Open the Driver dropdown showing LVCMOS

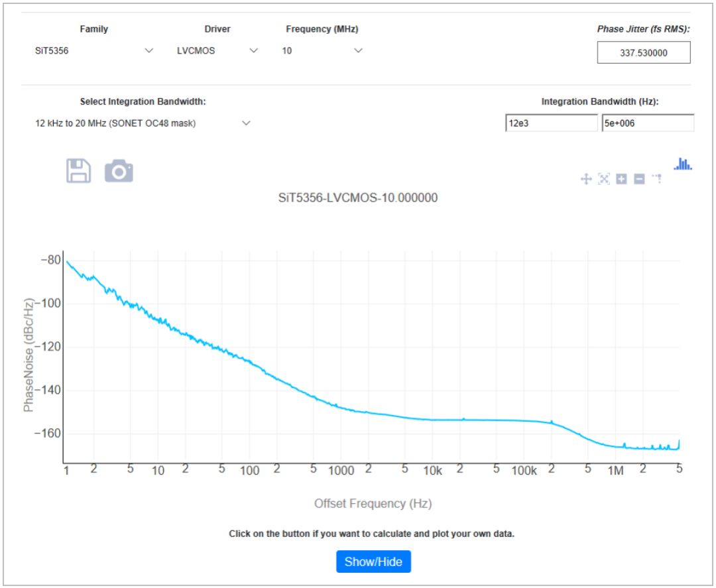[x=217, y=50]
